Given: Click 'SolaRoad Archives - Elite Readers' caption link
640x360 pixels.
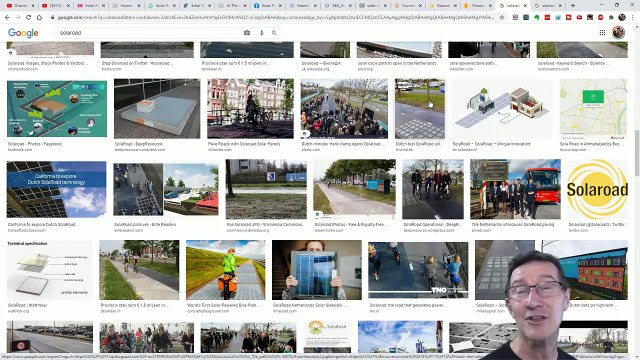Looking at the screenshot, I should [145, 224].
